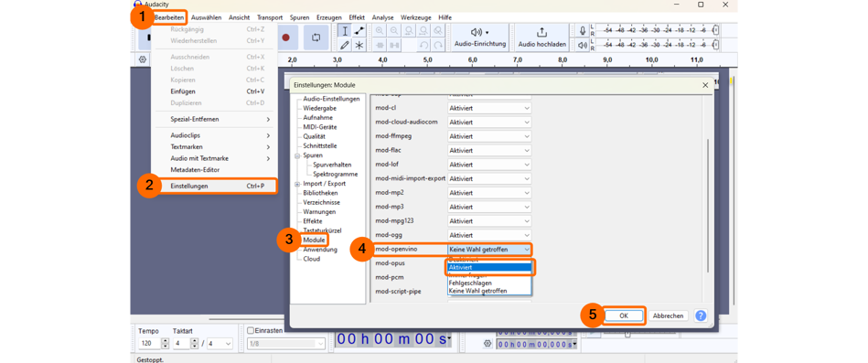The width and height of the screenshot is (868, 363).
Task: Open the Werkzeuge menu
Action: (x=417, y=17)
